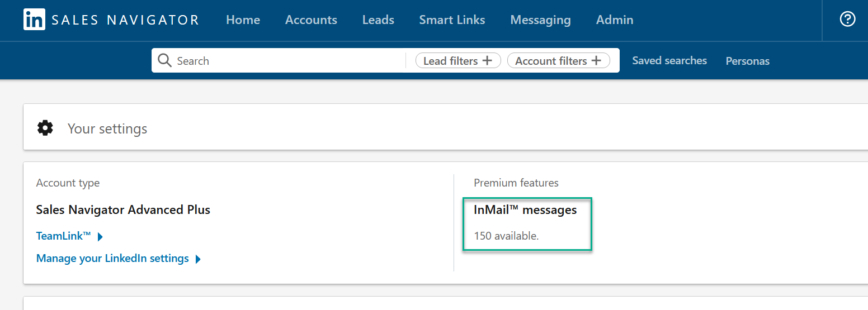Open the Admin menu item
The height and width of the screenshot is (310, 868).
(615, 20)
